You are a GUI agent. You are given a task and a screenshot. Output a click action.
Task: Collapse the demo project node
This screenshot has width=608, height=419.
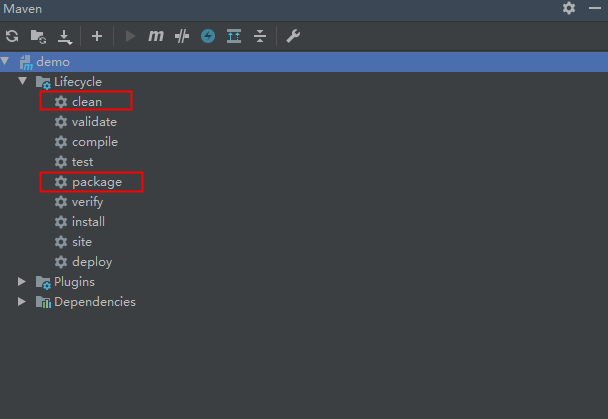[5, 61]
